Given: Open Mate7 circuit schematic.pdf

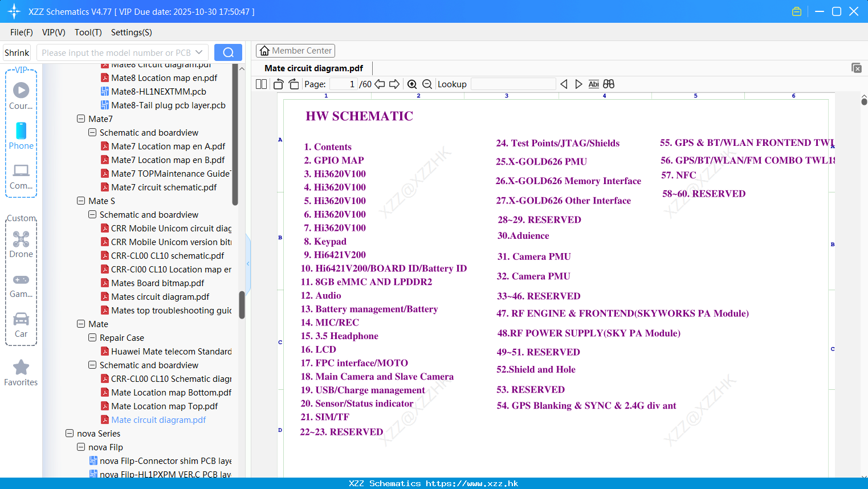Looking at the screenshot, I should click(x=164, y=188).
